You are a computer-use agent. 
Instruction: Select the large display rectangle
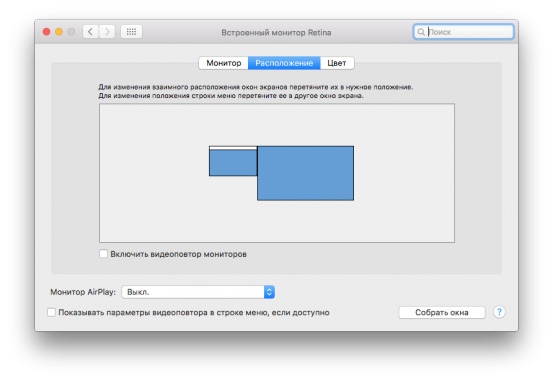click(305, 173)
